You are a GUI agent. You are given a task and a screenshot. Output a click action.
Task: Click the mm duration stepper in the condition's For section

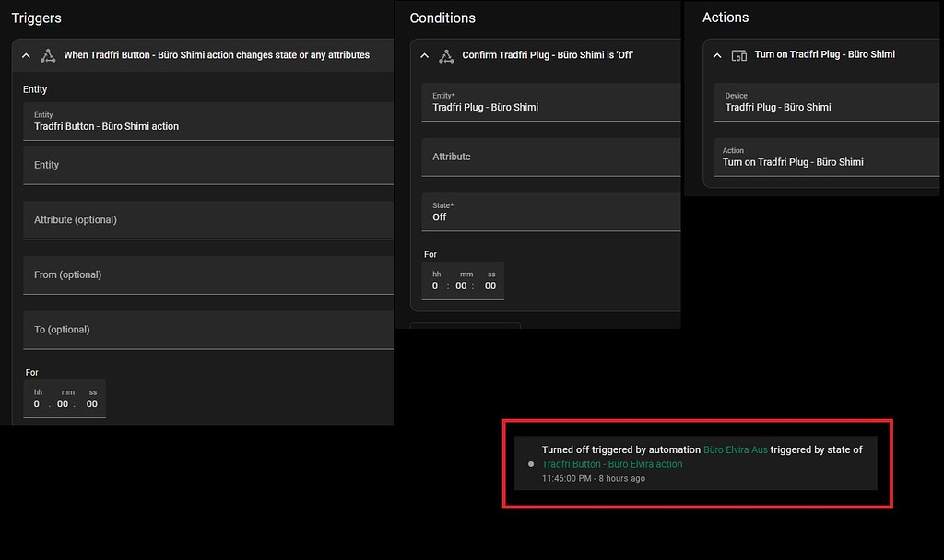[x=461, y=286]
